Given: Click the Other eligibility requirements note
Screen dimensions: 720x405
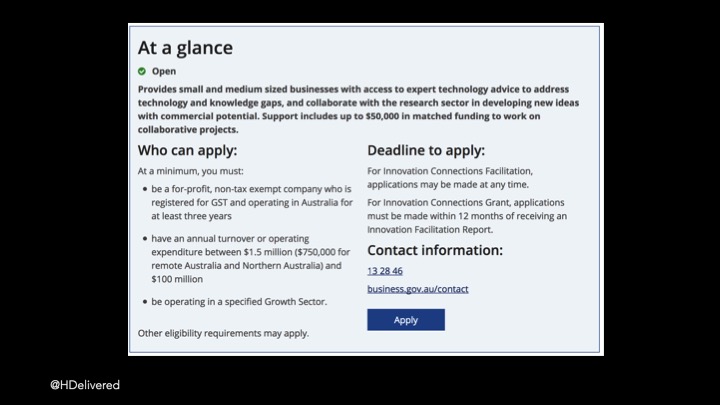Looking at the screenshot, I should click(223, 333).
